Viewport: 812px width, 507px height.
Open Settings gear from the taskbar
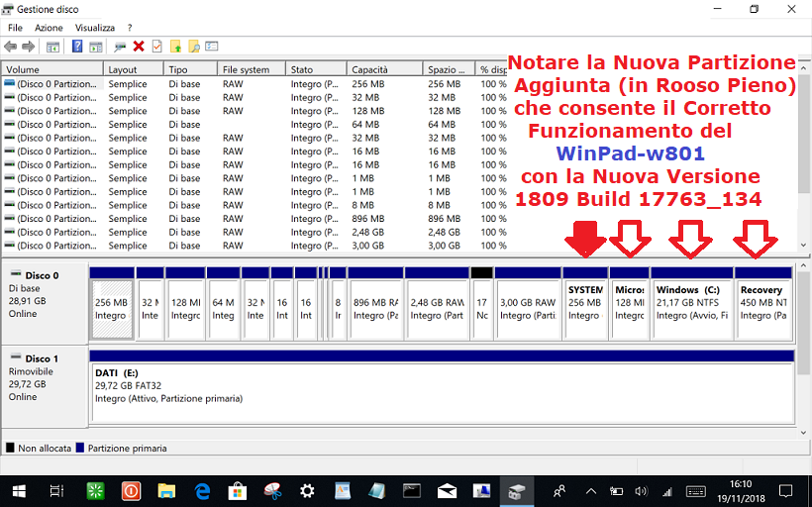(308, 491)
